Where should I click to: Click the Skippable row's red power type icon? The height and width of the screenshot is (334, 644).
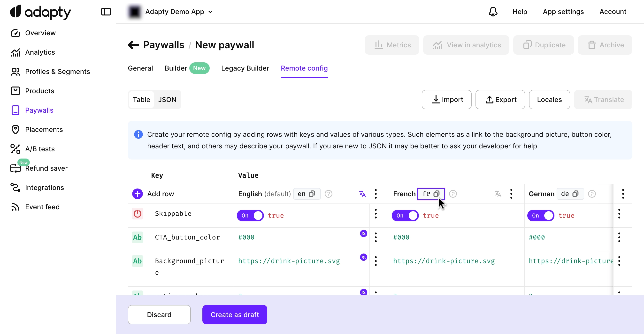coord(137,214)
